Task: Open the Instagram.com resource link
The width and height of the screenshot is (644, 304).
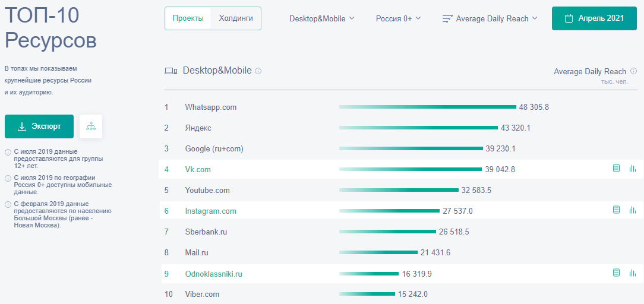Action: point(211,211)
